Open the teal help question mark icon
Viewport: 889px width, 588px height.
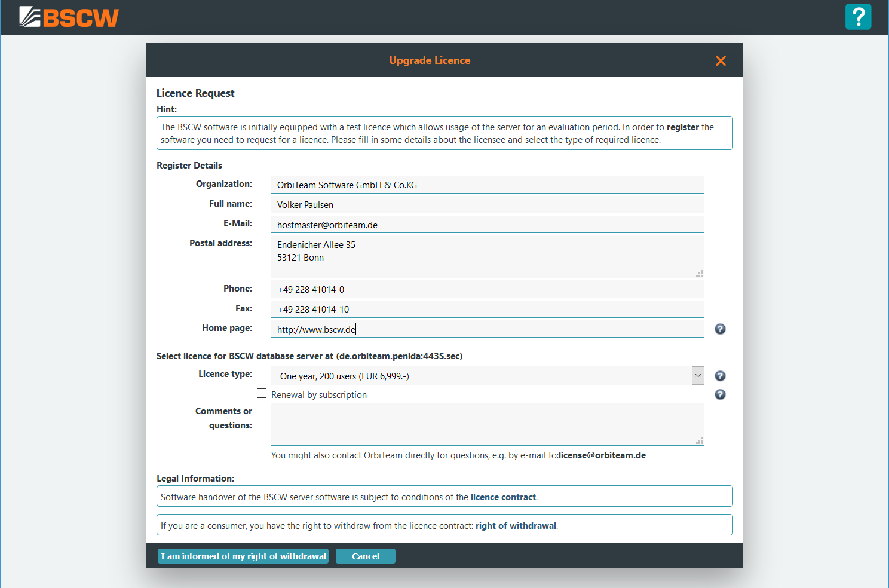click(858, 17)
